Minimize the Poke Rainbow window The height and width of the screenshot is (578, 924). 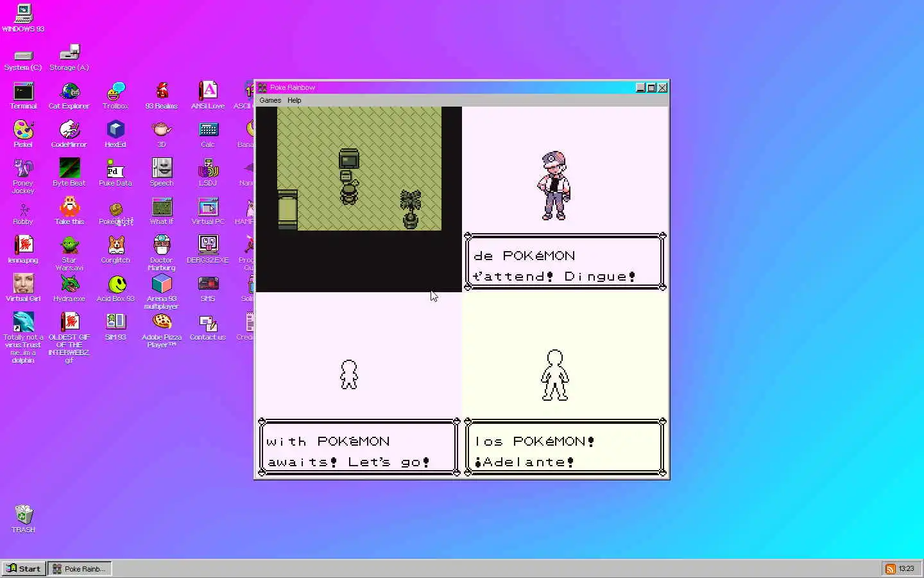click(x=640, y=88)
